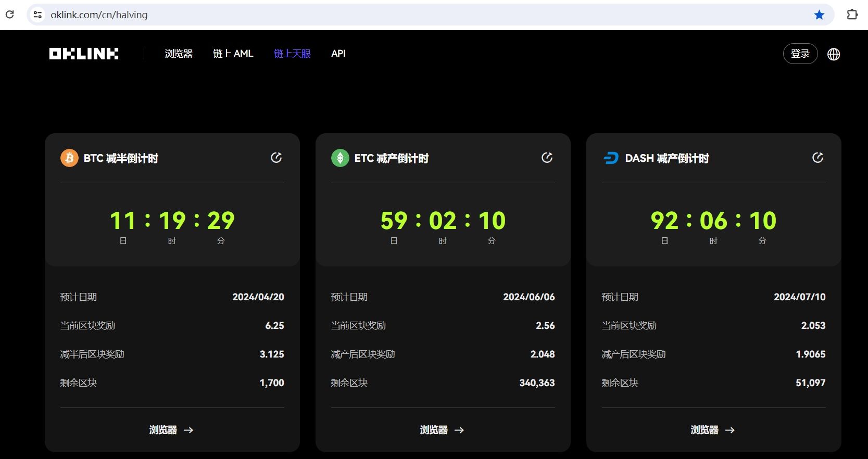Open the 浏览器 navigation menu

(179, 54)
